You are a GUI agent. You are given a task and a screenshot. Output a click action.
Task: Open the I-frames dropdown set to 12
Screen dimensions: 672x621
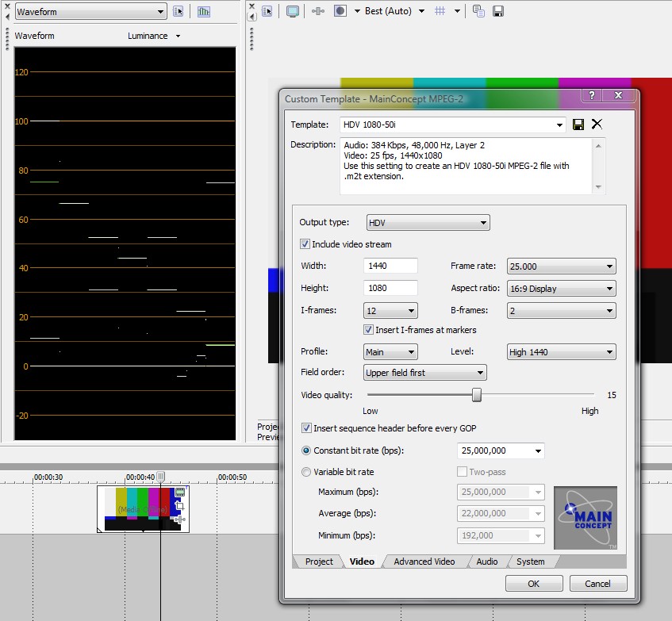390,311
